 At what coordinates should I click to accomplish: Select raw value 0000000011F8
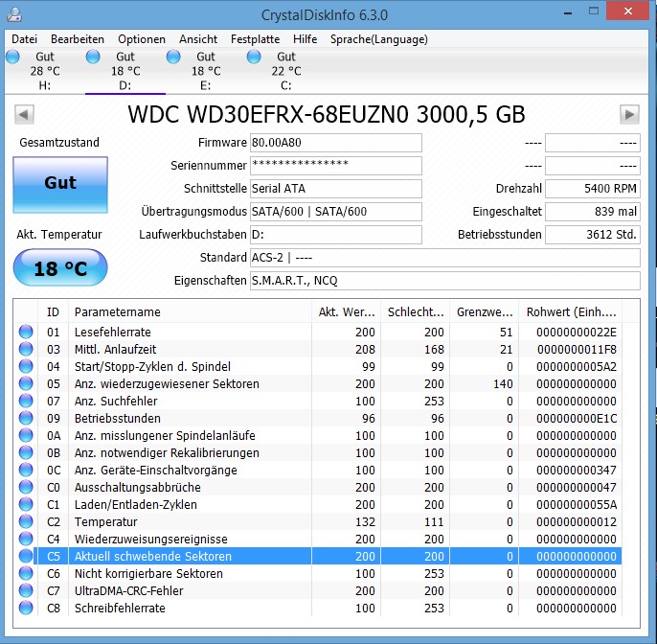(577, 349)
